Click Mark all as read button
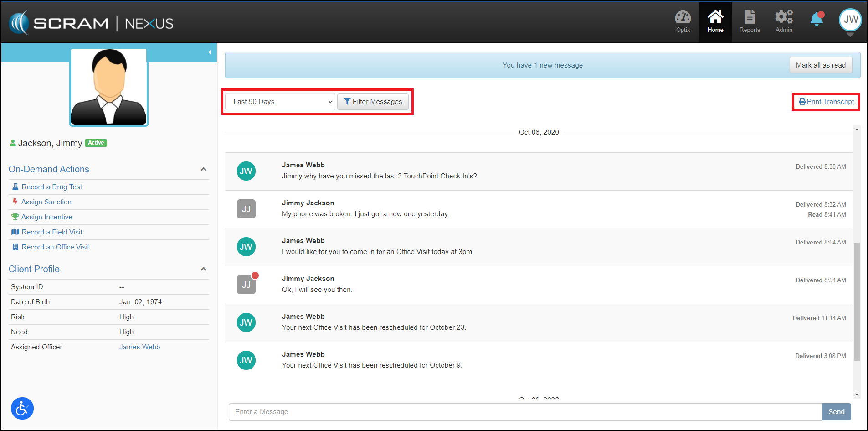868x431 pixels. 821,65
